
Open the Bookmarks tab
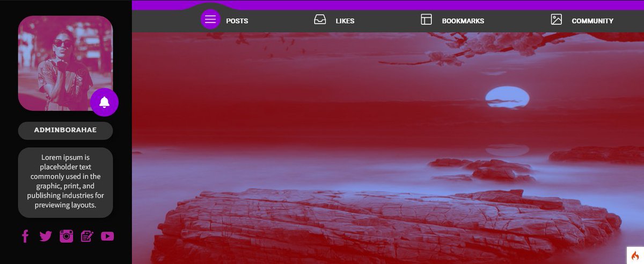[463, 21]
